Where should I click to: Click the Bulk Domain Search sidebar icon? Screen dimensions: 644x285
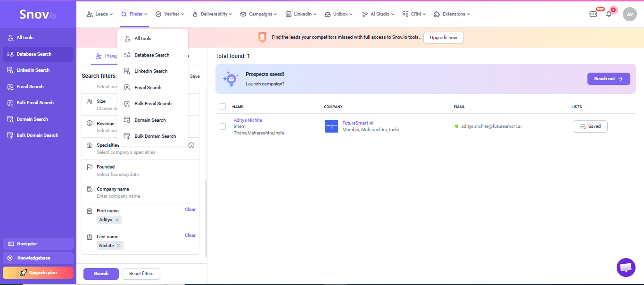click(10, 135)
